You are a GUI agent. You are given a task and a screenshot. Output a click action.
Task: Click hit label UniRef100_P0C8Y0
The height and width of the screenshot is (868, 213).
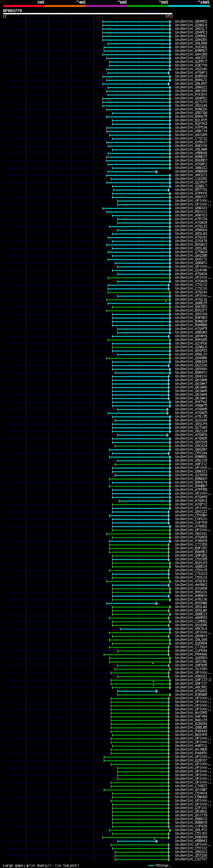[x=191, y=95]
